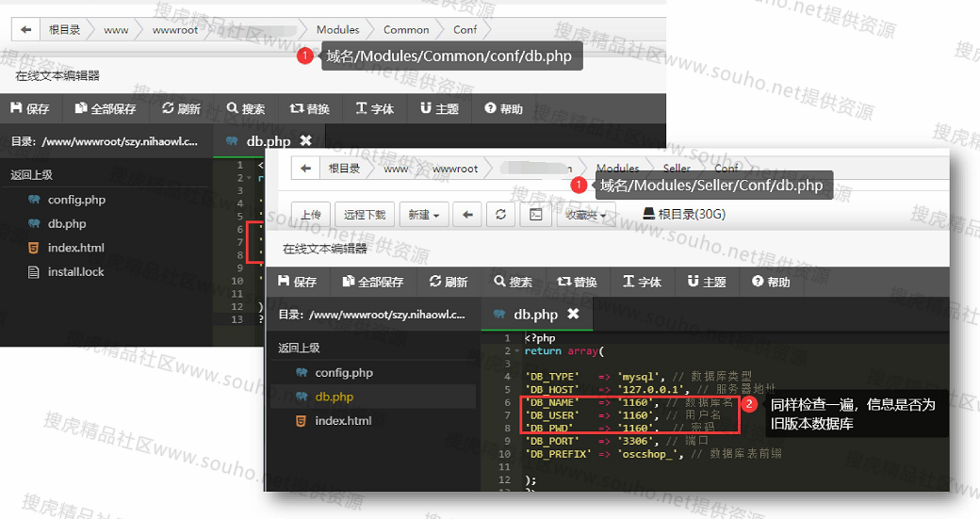Viewport: 980px width, 519px height.
Task: Click 搜索 in front Seller editor toolbar
Action: (514, 282)
